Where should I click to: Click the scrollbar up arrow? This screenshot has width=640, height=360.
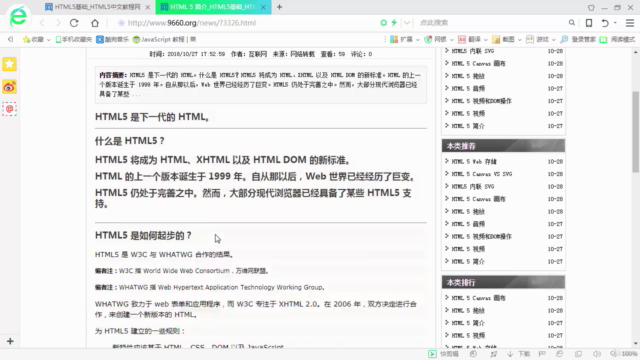click(x=636, y=52)
